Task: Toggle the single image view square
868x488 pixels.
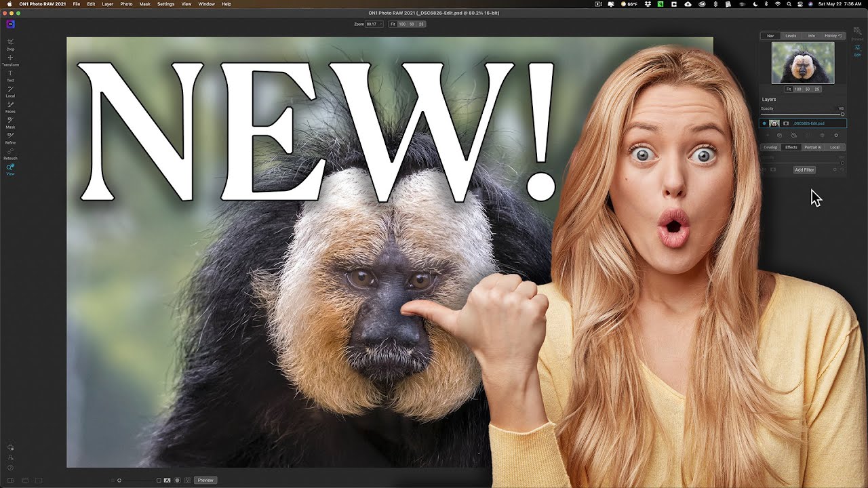Action: [x=159, y=480]
